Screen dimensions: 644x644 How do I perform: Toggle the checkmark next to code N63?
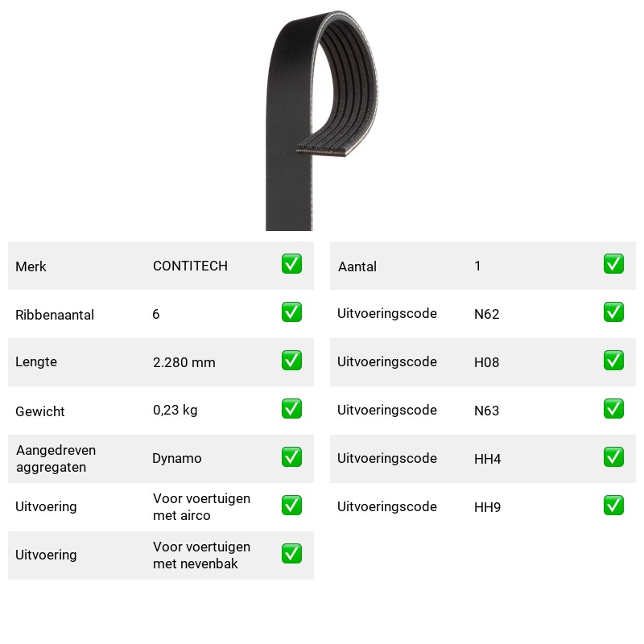[613, 409]
